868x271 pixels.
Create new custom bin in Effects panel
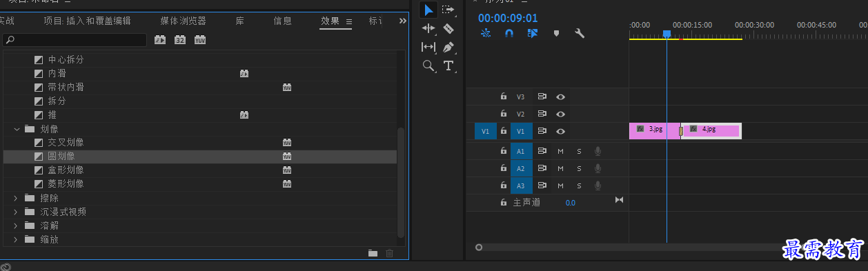373,253
